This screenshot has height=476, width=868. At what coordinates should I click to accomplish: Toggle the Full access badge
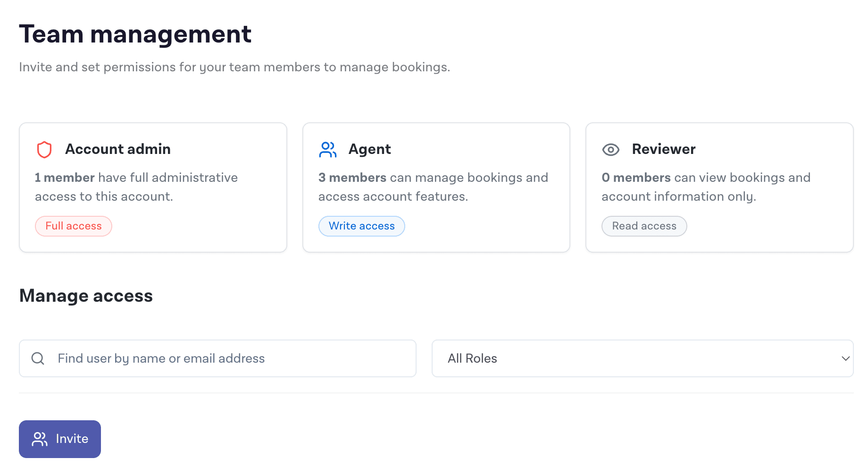73,226
